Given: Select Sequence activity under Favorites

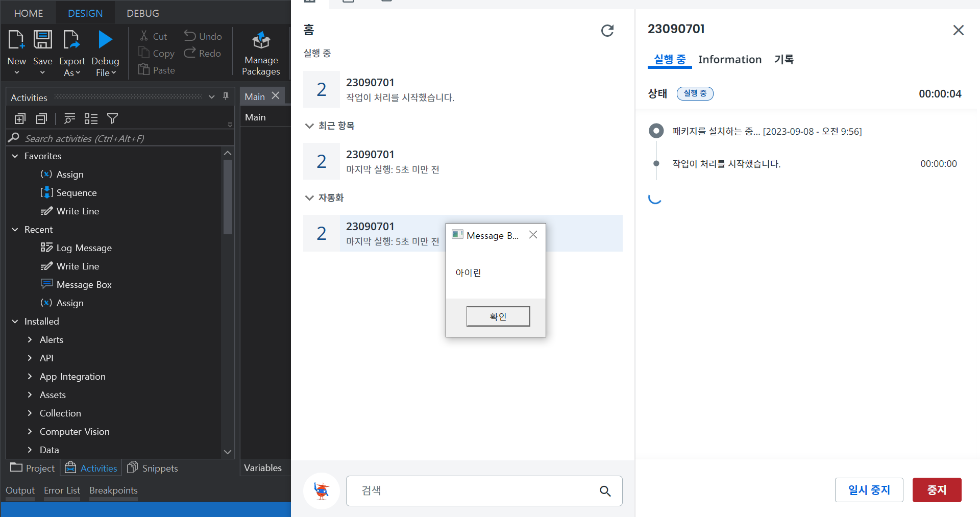Looking at the screenshot, I should pyautogui.click(x=68, y=193).
